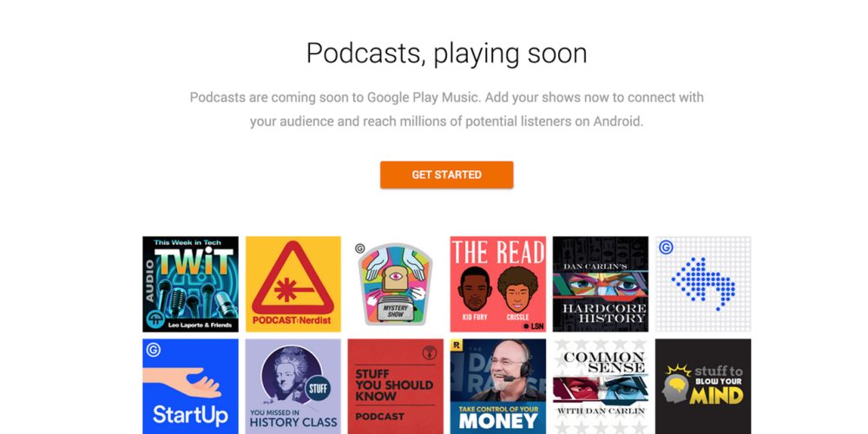Screen dimensions: 868x434
Task: Click the Gimlet logo on the dotted-arrow cover
Action: (x=667, y=247)
